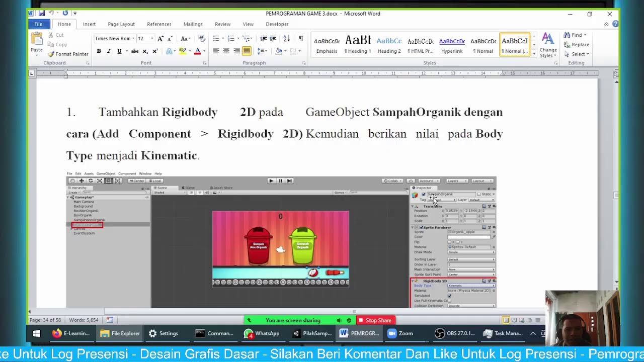Viewport: 644px width, 362px height.
Task: Center the paragraph text
Action: (x=226, y=51)
